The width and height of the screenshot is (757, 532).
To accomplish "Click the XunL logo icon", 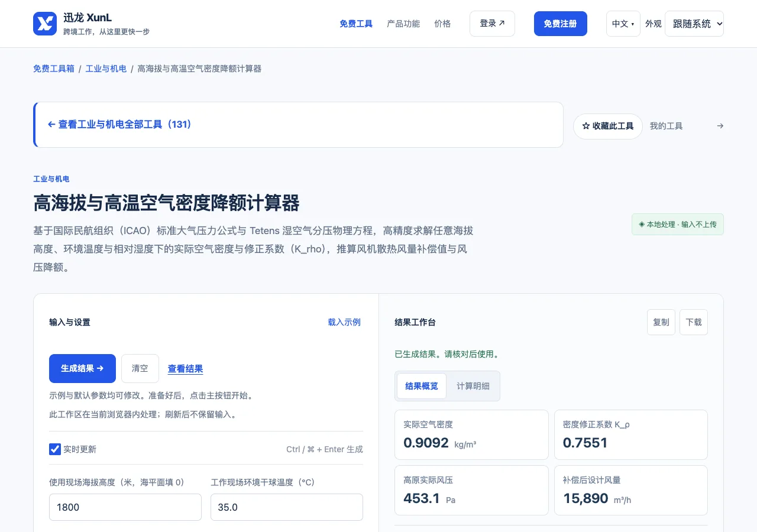I will point(45,24).
